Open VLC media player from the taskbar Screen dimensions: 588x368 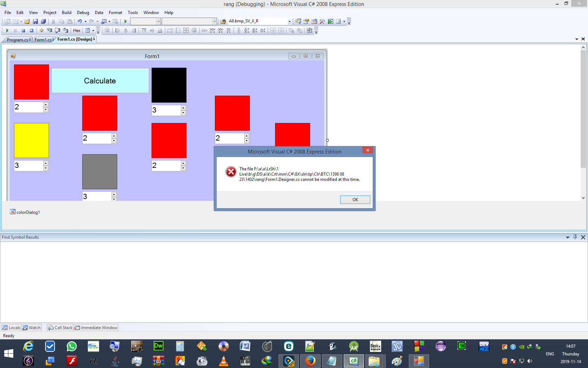223,361
